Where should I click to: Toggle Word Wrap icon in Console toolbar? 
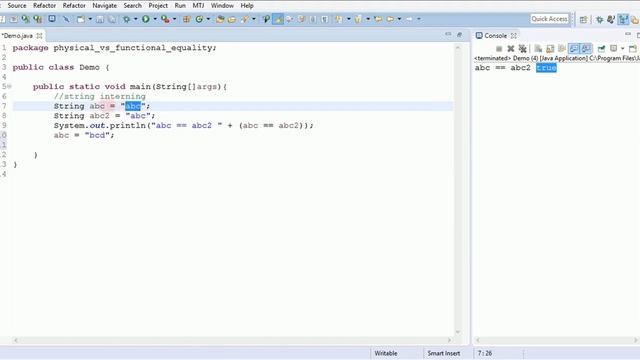tap(562, 49)
